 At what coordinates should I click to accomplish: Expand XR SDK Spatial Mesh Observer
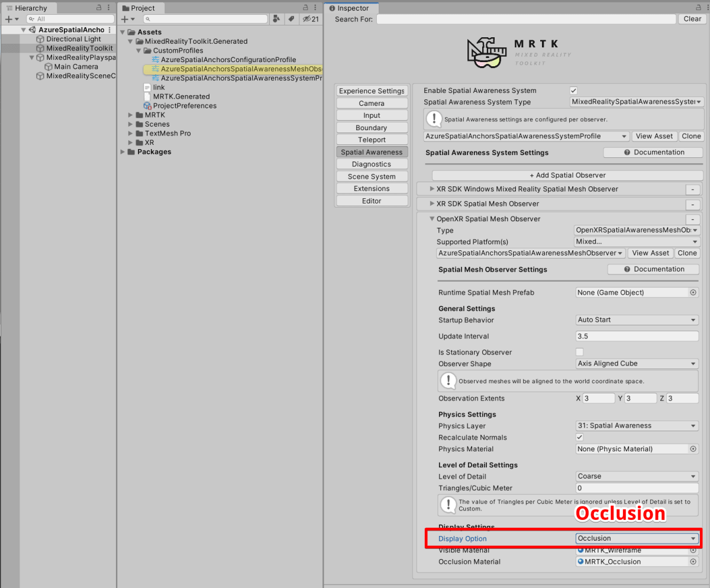coord(432,203)
